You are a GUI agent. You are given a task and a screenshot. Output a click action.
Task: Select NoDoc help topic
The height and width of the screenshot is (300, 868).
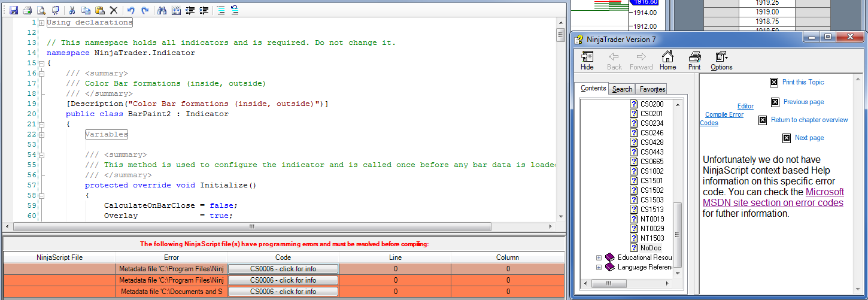(651, 248)
